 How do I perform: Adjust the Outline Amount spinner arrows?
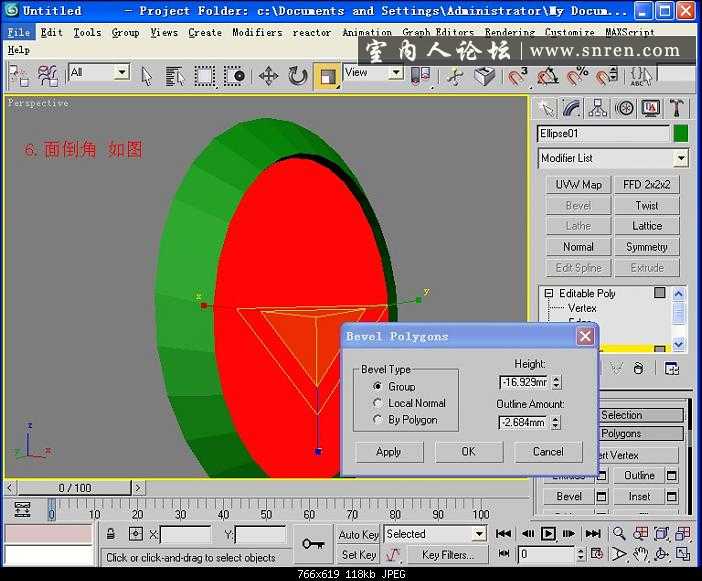point(556,422)
